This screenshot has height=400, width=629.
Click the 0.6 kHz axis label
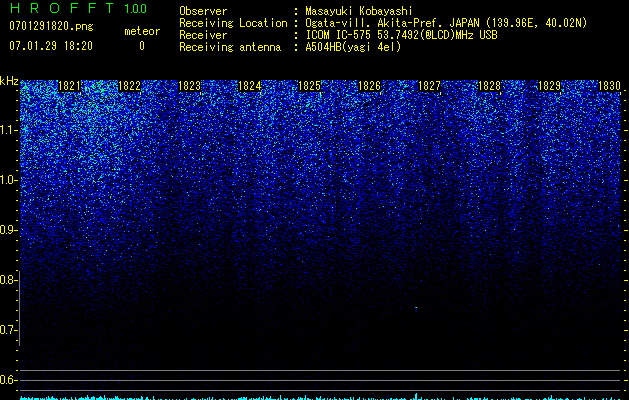pos(8,380)
